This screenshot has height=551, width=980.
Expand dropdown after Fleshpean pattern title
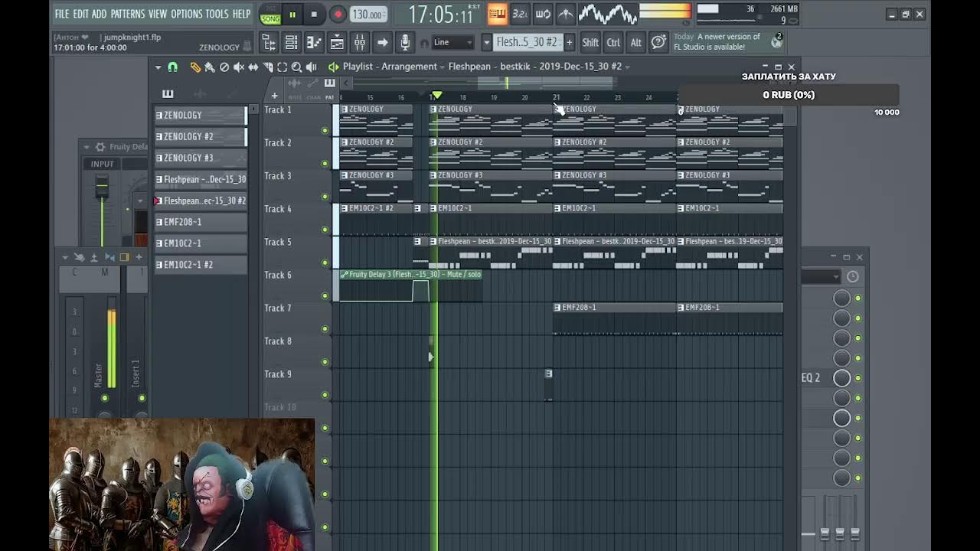627,67
